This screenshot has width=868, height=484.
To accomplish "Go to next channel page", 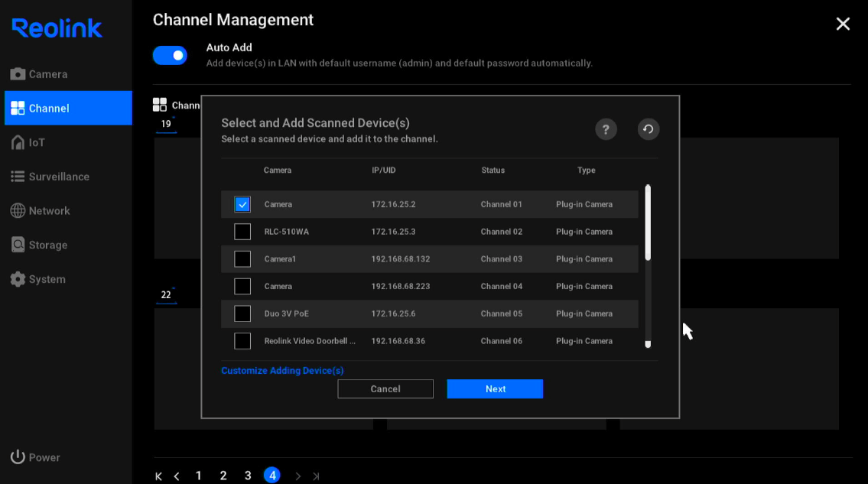I will coord(297,476).
